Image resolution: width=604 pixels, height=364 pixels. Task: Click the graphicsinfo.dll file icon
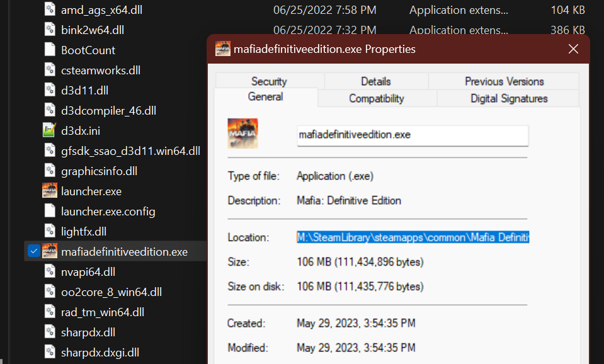click(x=50, y=171)
